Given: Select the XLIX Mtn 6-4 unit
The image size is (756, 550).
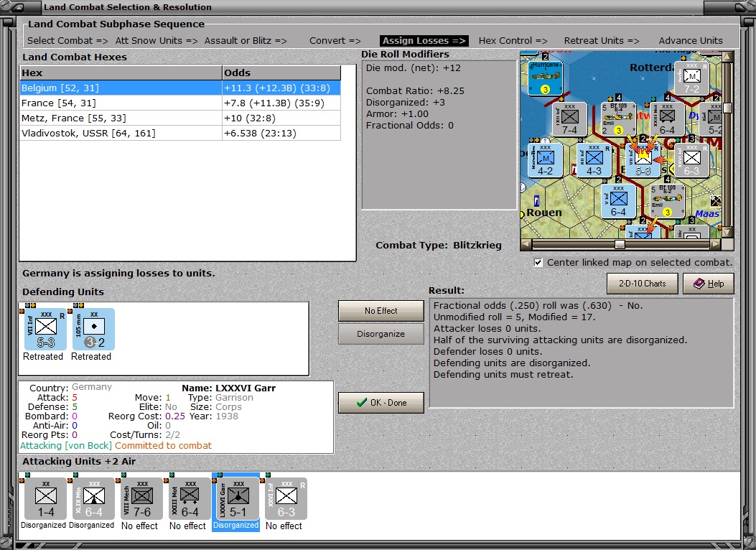Looking at the screenshot, I should click(x=93, y=498).
